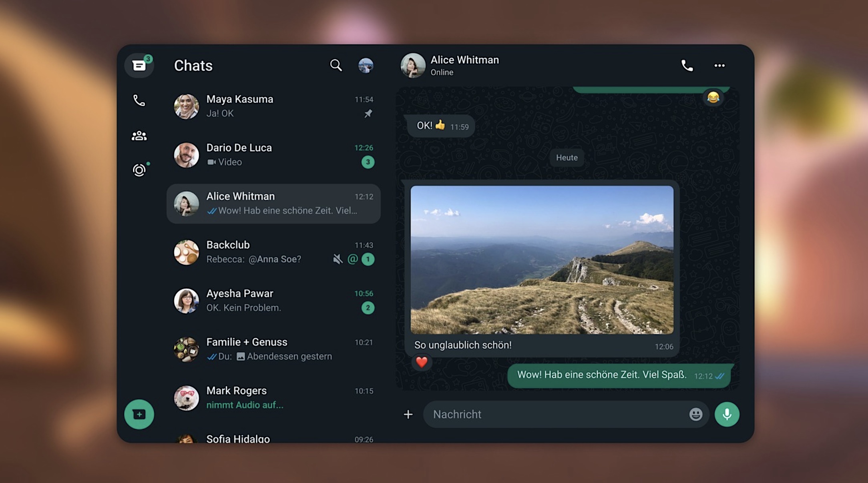Open the shared mountain landscape photo
Viewport: 868px width, 483px height.
542,260
